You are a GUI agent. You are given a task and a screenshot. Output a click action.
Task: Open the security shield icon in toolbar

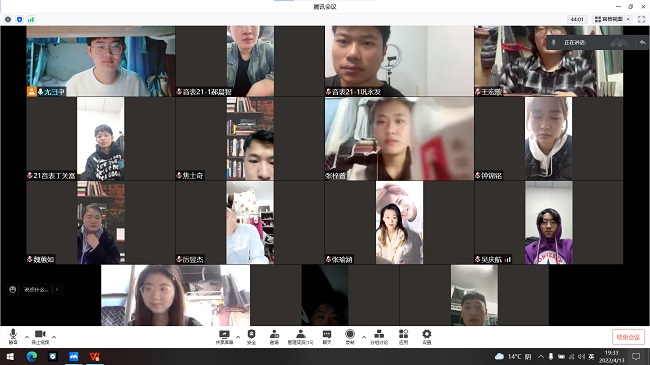point(251,337)
